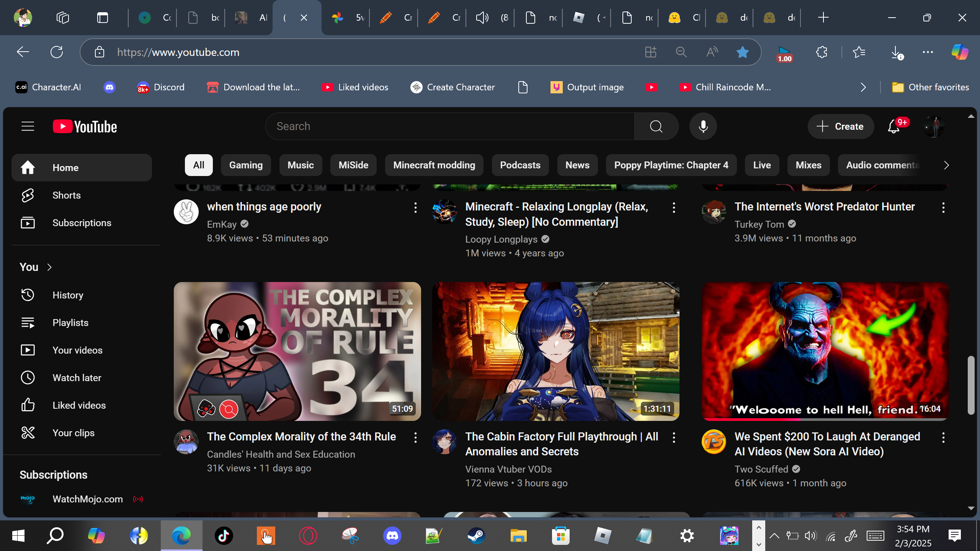The width and height of the screenshot is (980, 551).
Task: Filter the feed by Music
Action: coord(301,165)
